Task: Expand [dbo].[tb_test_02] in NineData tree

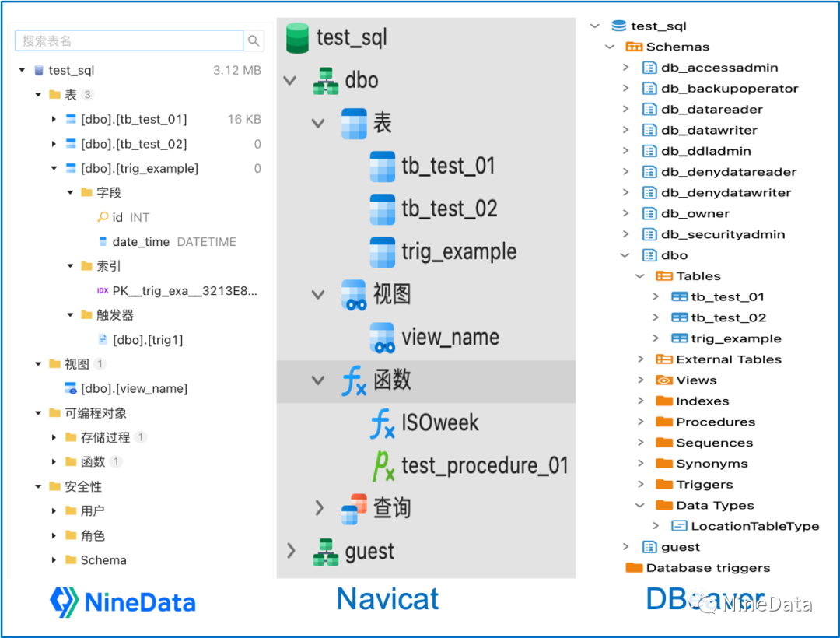Action: pyautogui.click(x=54, y=144)
